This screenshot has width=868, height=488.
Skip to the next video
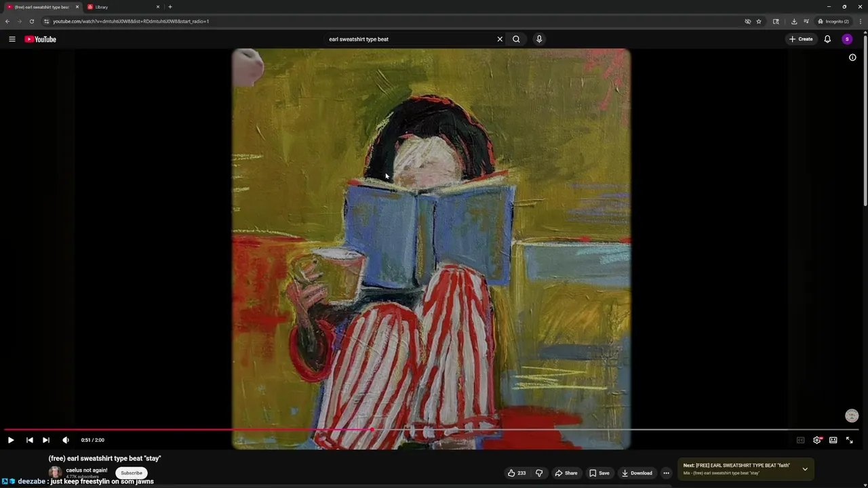pyautogui.click(x=46, y=440)
